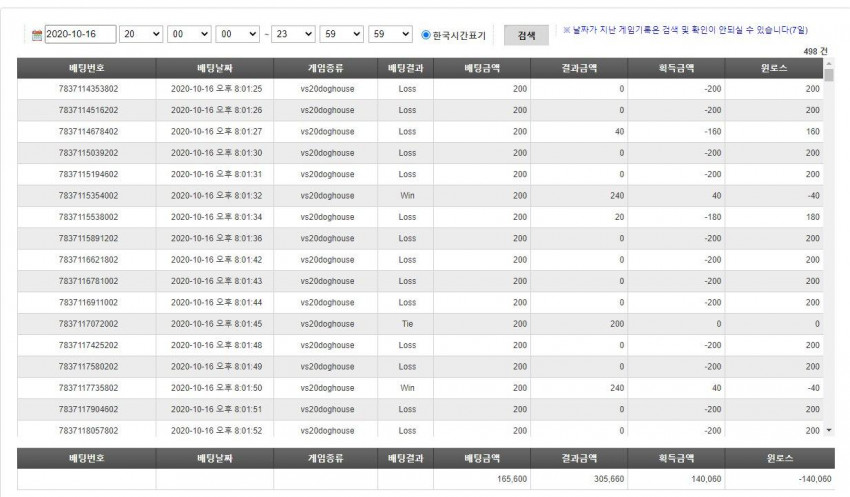Open the calendar date picker icon
Image resolution: width=850 pixels, height=497 pixels.
pos(37,35)
